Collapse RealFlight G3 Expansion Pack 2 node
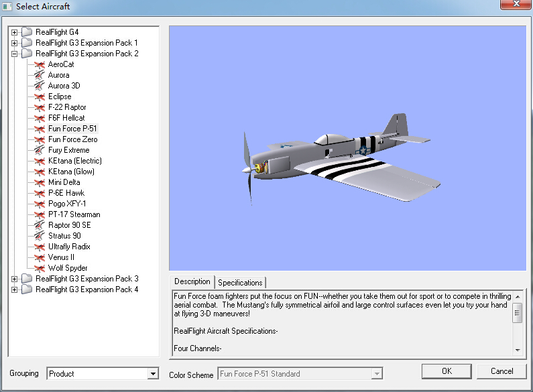Screen dimensions: 533x392 (x=14, y=54)
